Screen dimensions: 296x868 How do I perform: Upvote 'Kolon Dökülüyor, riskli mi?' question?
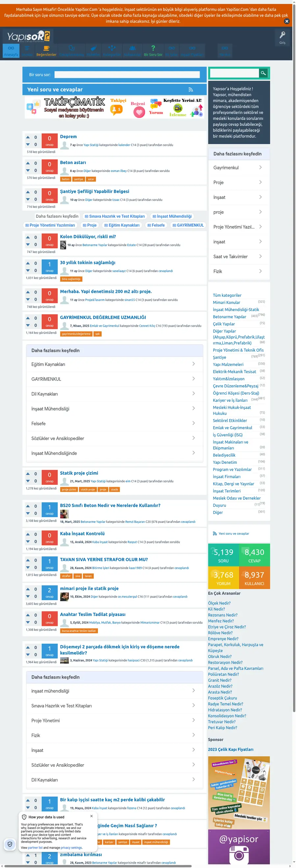tap(28, 237)
